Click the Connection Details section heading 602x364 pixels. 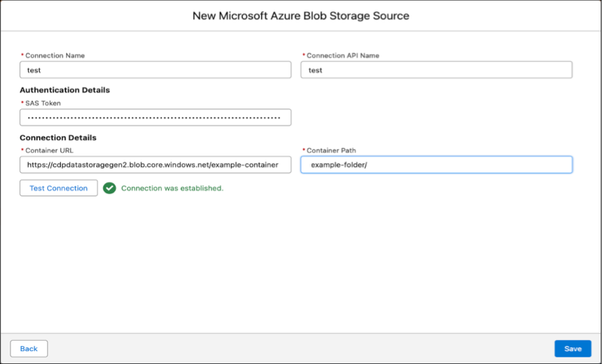click(x=58, y=138)
